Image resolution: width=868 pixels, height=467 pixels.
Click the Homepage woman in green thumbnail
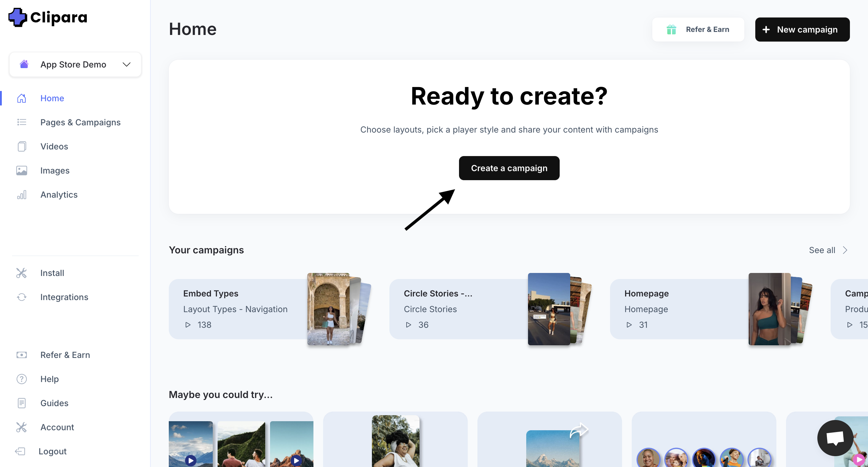[769, 309]
